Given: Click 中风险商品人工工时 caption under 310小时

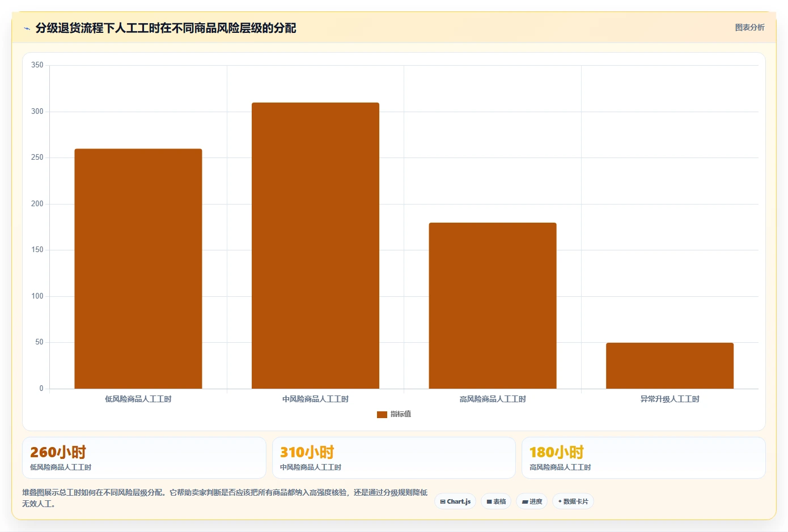Looking at the screenshot, I should click(311, 467).
